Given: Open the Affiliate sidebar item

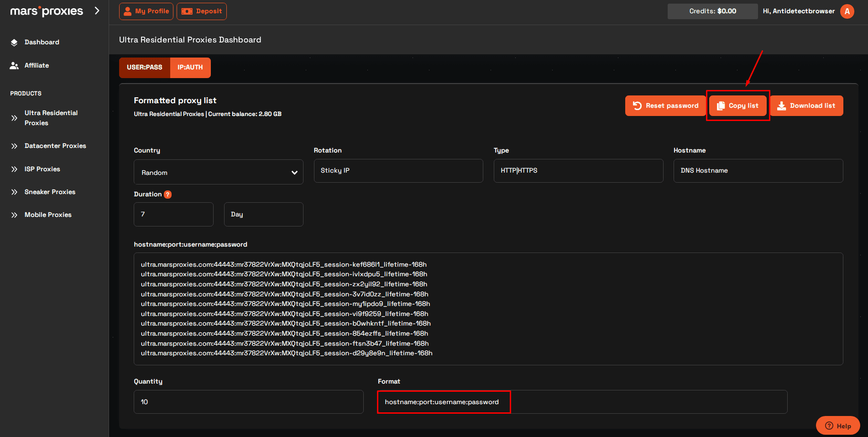Looking at the screenshot, I should [37, 65].
